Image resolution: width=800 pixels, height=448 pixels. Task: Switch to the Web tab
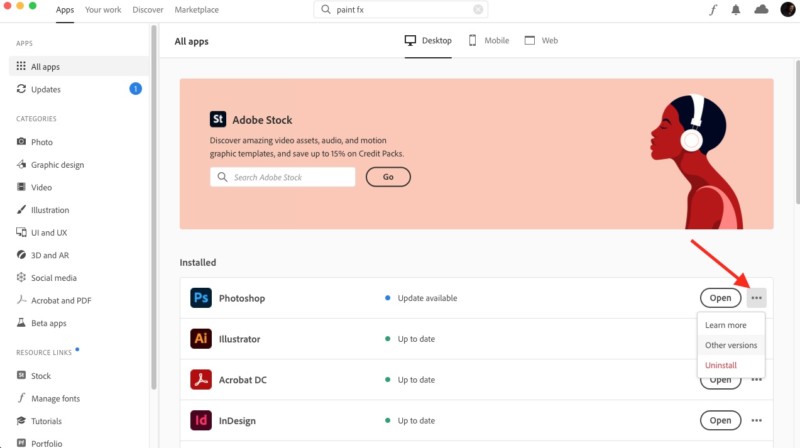541,41
